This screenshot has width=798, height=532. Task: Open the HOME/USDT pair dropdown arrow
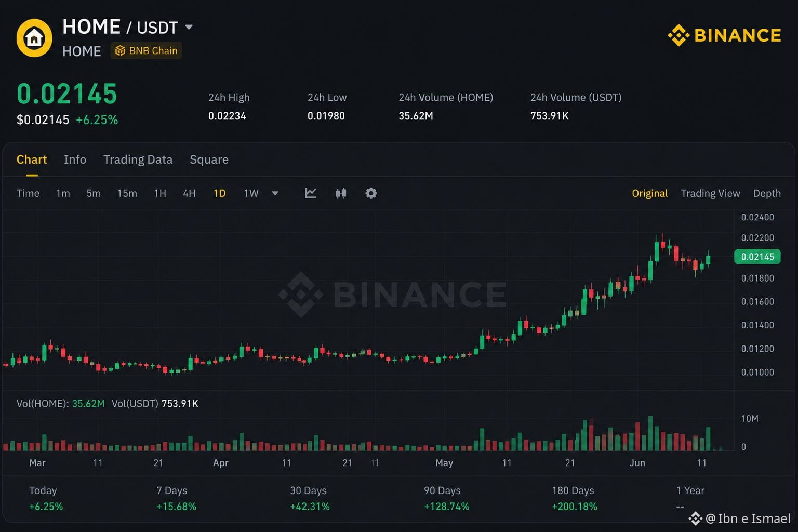point(189,27)
